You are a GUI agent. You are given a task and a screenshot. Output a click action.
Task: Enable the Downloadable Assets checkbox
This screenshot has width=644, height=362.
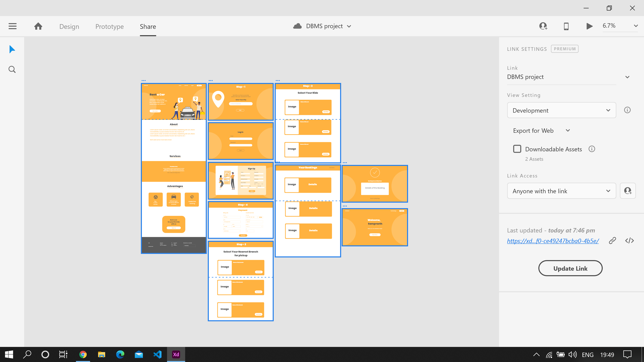point(517,149)
